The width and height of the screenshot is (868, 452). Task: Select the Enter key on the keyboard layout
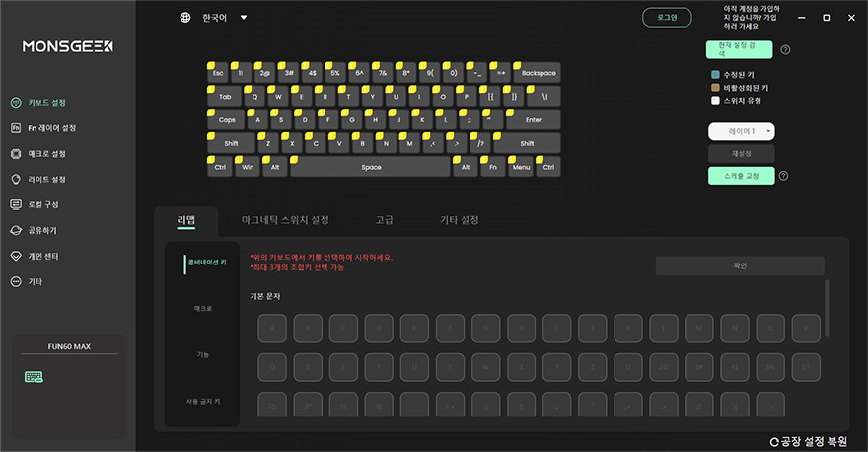click(533, 119)
